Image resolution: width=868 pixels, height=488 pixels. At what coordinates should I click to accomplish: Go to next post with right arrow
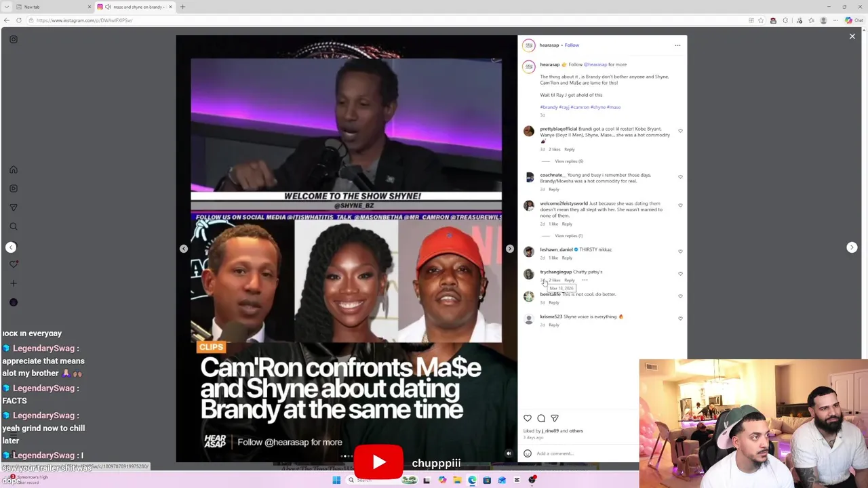(x=852, y=247)
